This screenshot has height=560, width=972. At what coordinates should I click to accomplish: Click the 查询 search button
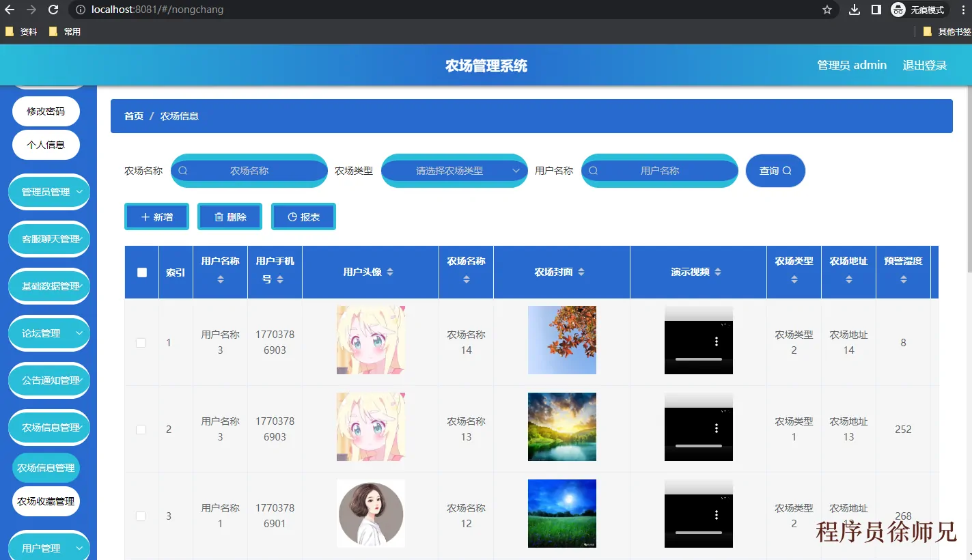775,171
